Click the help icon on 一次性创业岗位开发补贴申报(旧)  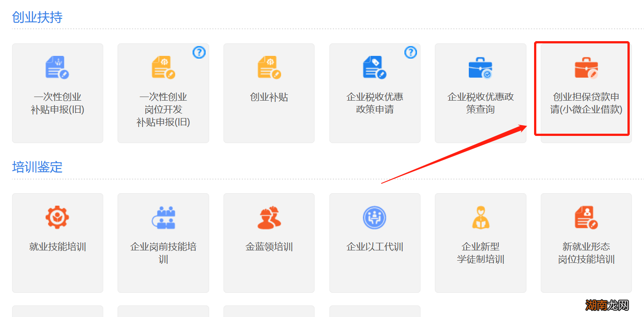[x=199, y=52]
